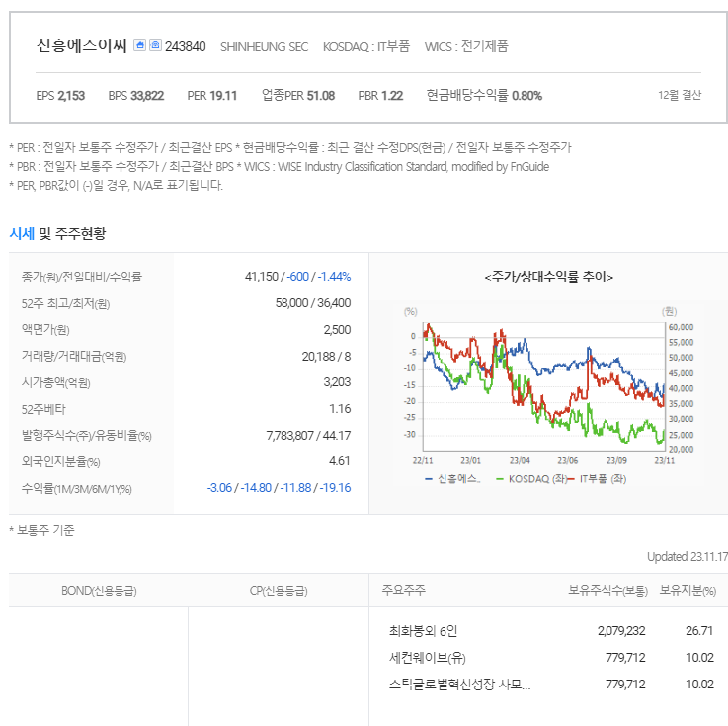
Task: Click shares issued 7,783,807 / 44.17
Action: pos(308,436)
